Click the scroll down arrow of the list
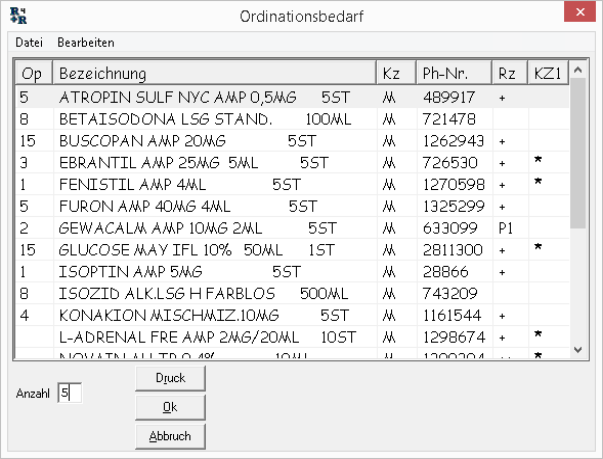Screen dimensions: 603x459 pos(578,349)
